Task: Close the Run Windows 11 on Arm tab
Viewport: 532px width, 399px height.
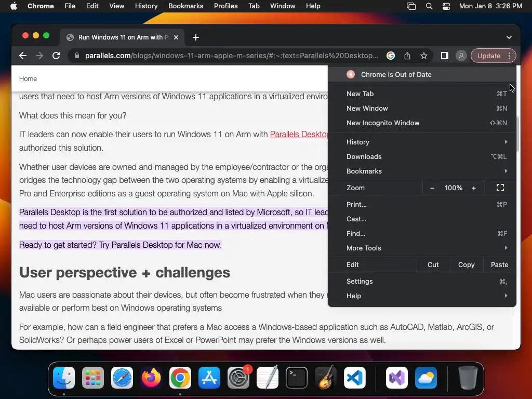Action: [176, 37]
